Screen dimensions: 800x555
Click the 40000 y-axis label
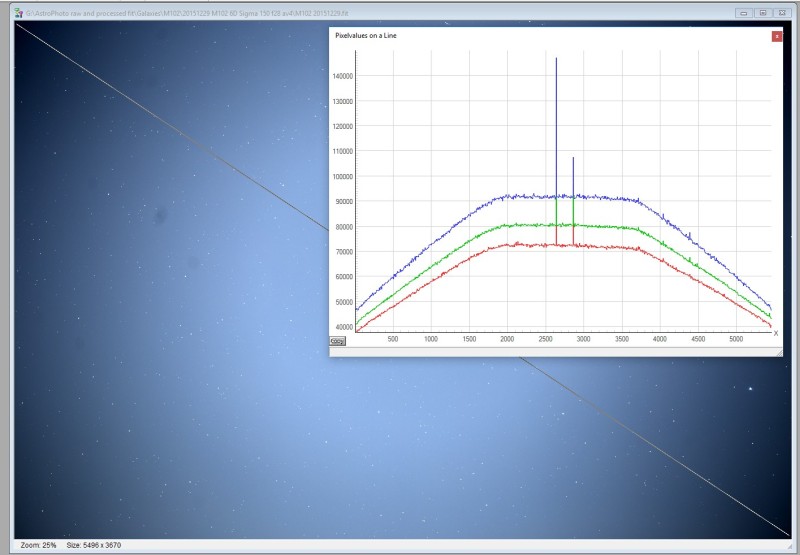(344, 327)
